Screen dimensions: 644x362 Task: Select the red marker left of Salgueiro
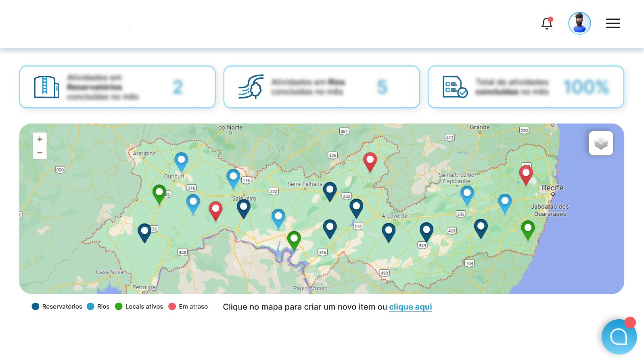click(215, 210)
